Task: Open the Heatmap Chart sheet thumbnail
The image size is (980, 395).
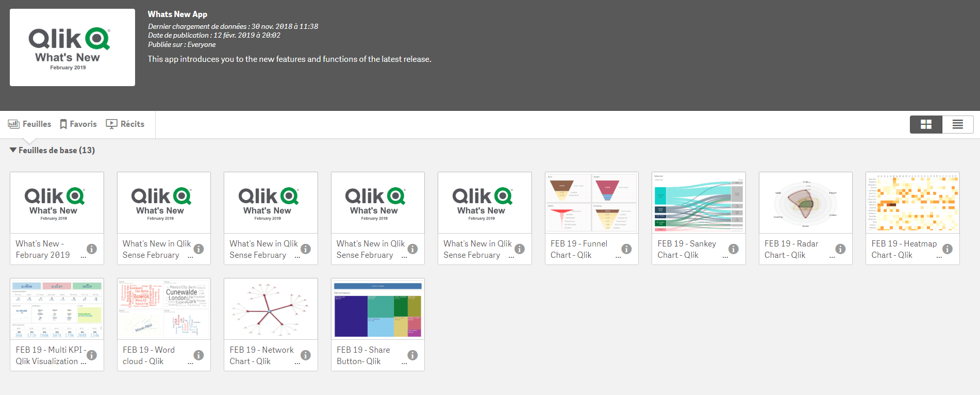Action: pos(912,203)
